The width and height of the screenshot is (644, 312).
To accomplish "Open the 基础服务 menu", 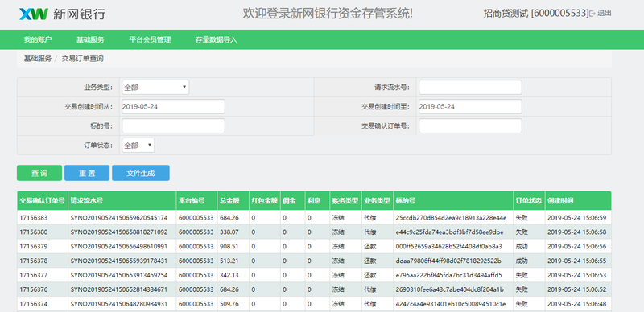I will coord(90,40).
